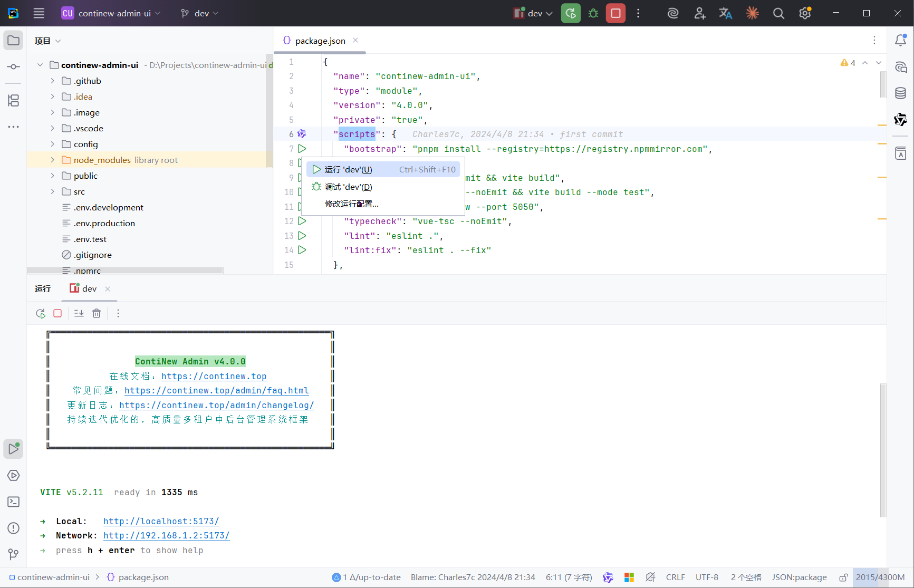Screen dimensions: 914x588
Task: Rerun dev in the Run panel
Action: click(x=41, y=313)
